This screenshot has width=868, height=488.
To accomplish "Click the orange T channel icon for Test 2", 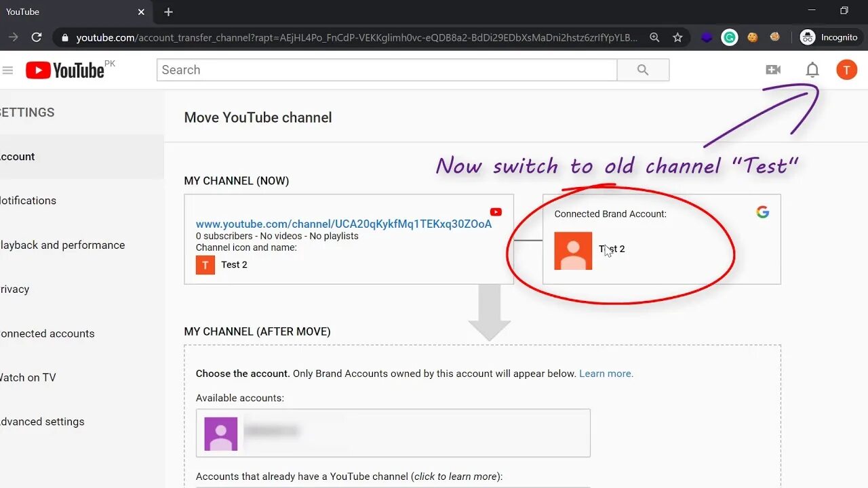I will point(205,265).
